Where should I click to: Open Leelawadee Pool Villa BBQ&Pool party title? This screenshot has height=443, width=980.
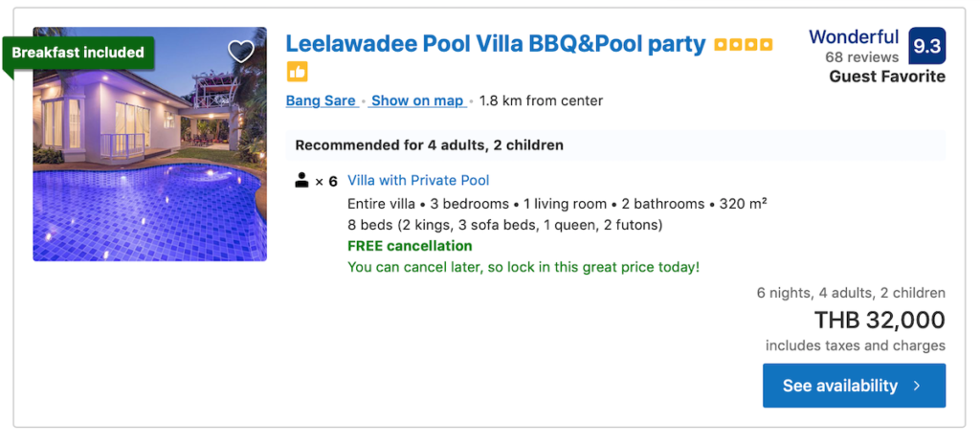496,44
